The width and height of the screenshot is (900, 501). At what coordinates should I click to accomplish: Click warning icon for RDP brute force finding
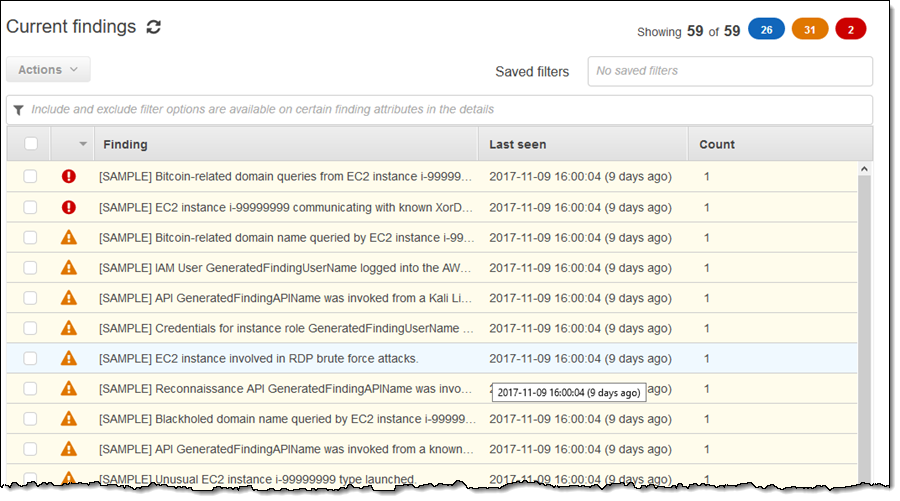pos(68,358)
